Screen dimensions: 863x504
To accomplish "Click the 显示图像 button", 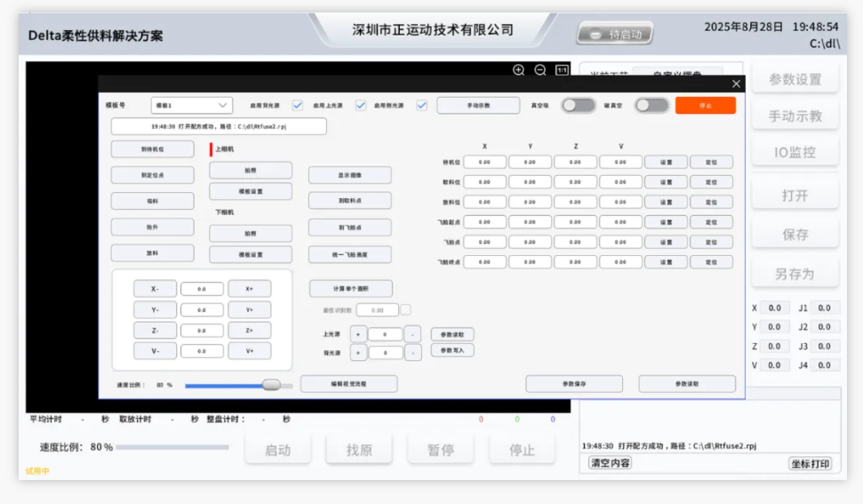I will click(x=350, y=175).
